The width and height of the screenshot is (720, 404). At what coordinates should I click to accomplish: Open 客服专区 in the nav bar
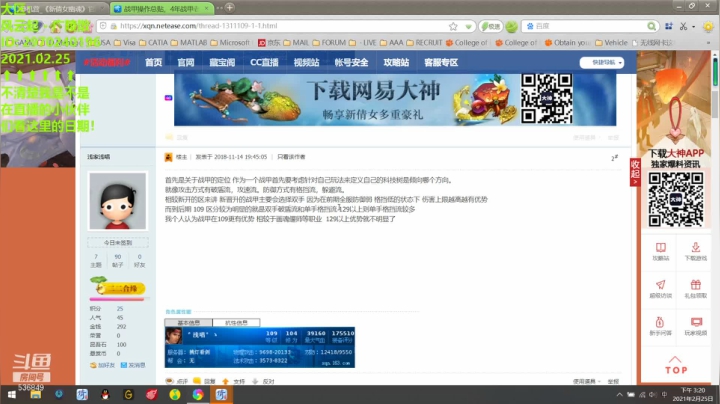click(441, 62)
